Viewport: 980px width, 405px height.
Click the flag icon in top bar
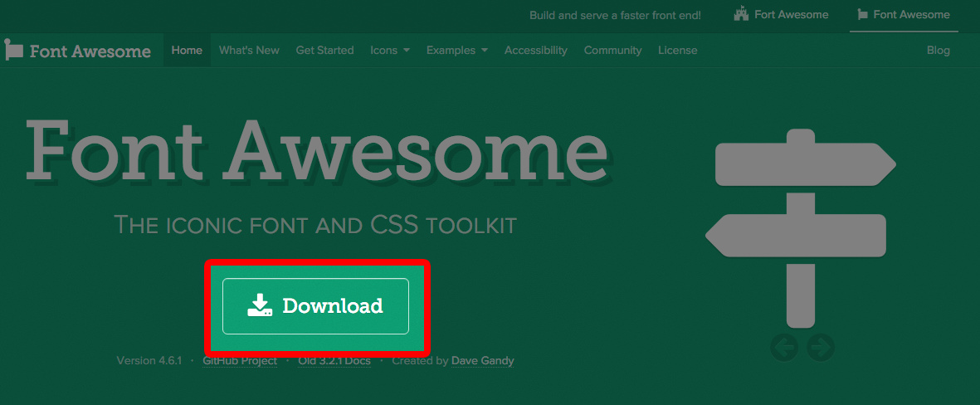click(863, 15)
